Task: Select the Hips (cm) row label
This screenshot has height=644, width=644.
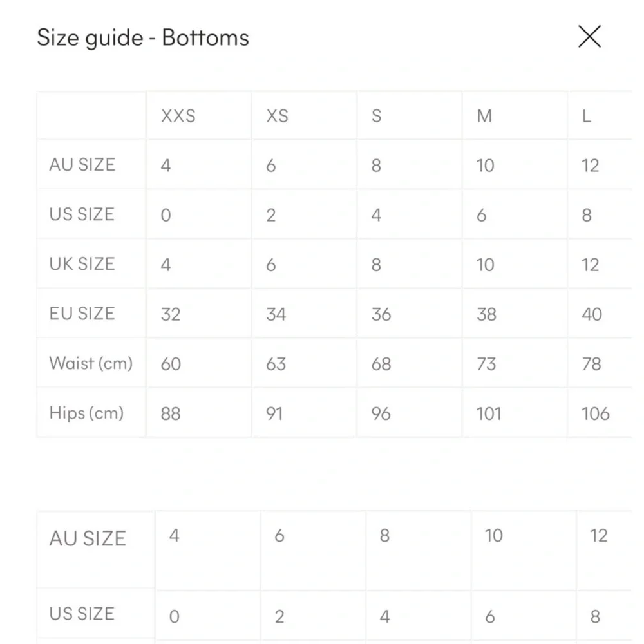Action: [x=86, y=413]
